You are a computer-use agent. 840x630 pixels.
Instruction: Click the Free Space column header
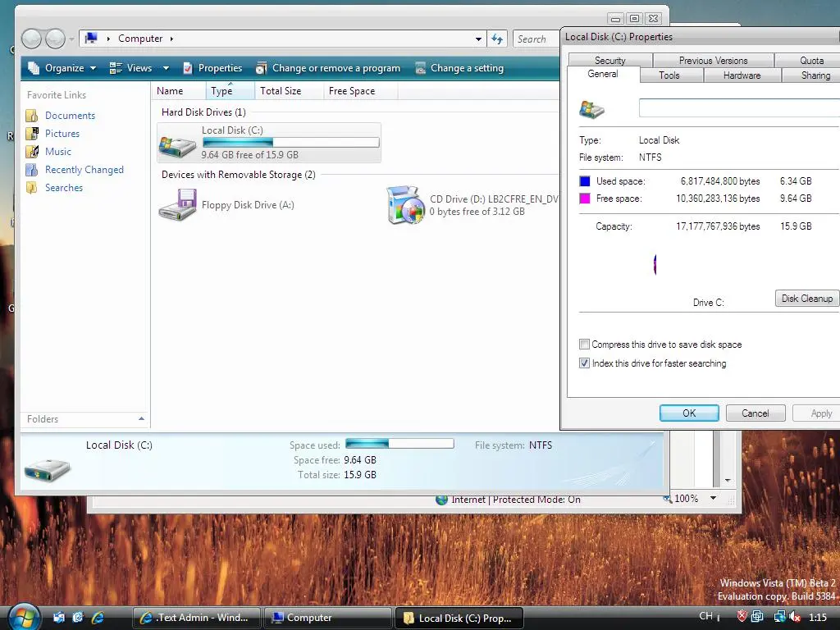click(361, 91)
